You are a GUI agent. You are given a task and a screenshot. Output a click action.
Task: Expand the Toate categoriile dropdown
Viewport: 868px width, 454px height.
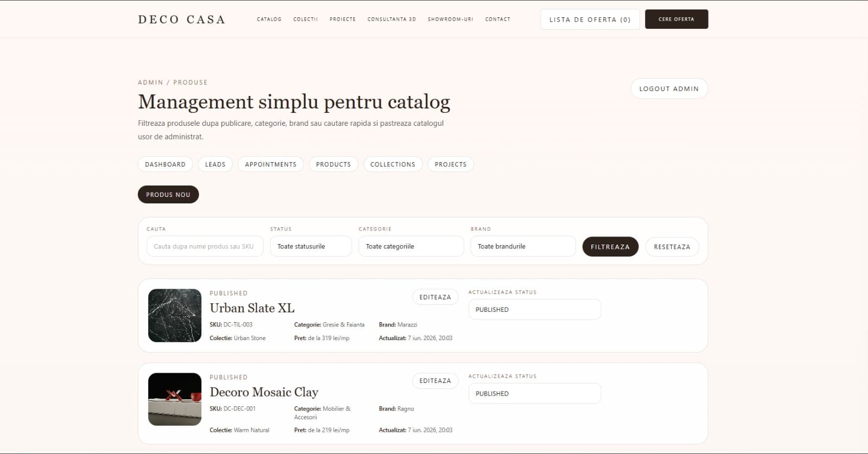tap(411, 246)
